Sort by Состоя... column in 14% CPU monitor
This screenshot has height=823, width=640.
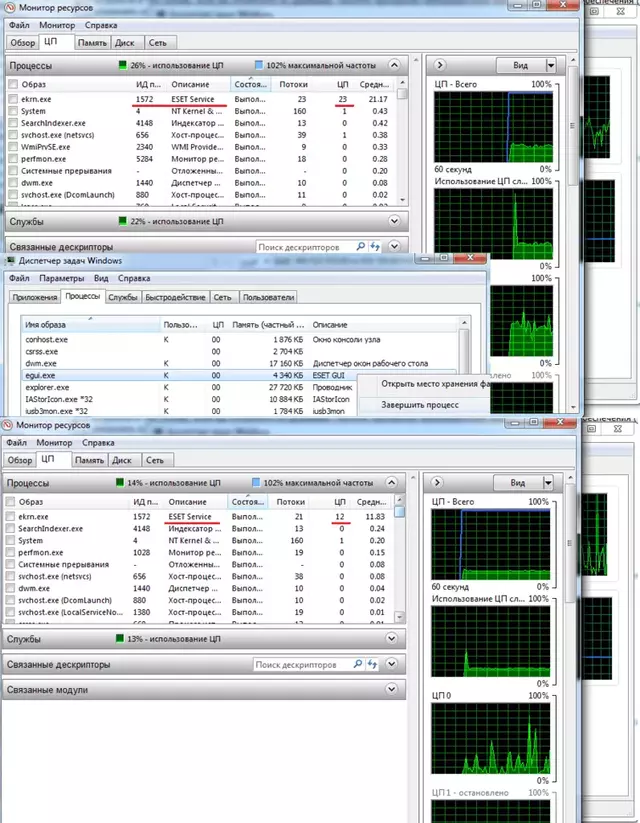point(247,502)
